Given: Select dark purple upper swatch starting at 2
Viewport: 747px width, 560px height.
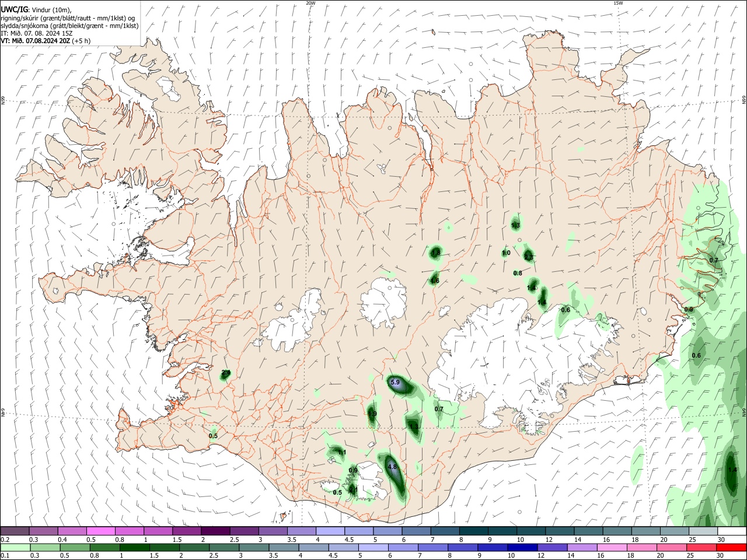Looking at the screenshot, I should pyautogui.click(x=215, y=531).
